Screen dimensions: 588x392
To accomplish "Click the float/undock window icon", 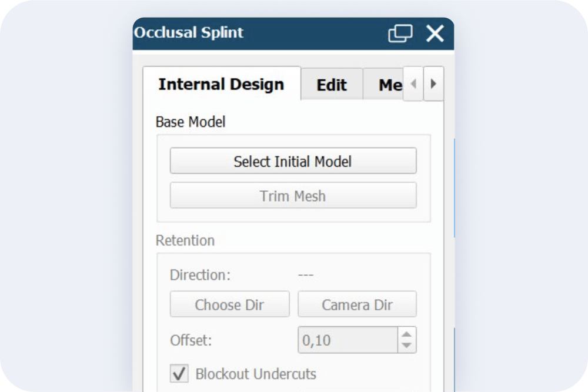I will [400, 33].
